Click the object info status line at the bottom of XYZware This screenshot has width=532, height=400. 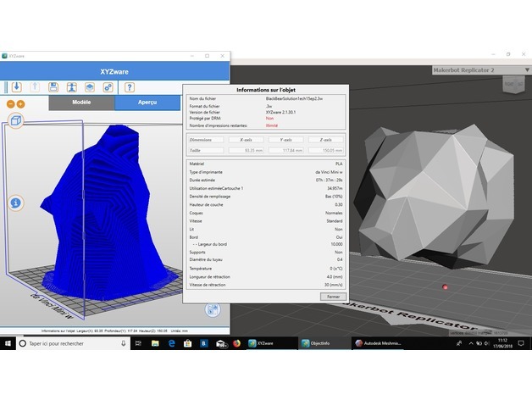pos(114,331)
